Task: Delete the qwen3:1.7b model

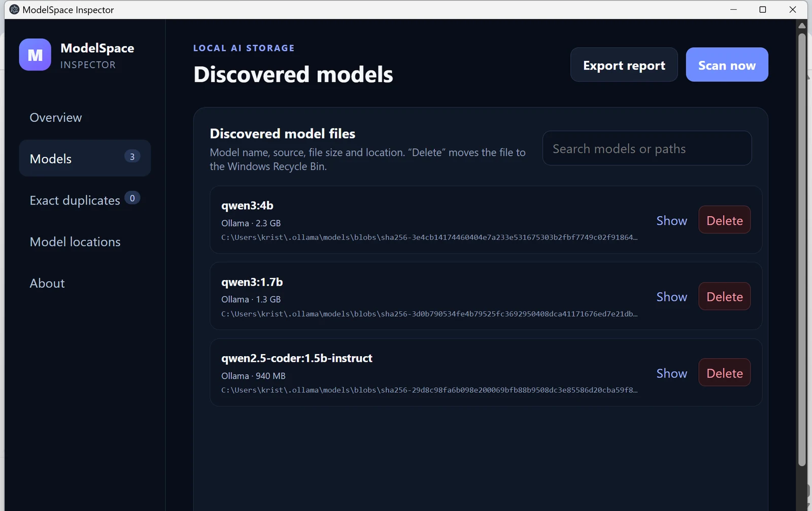Action: (724, 296)
